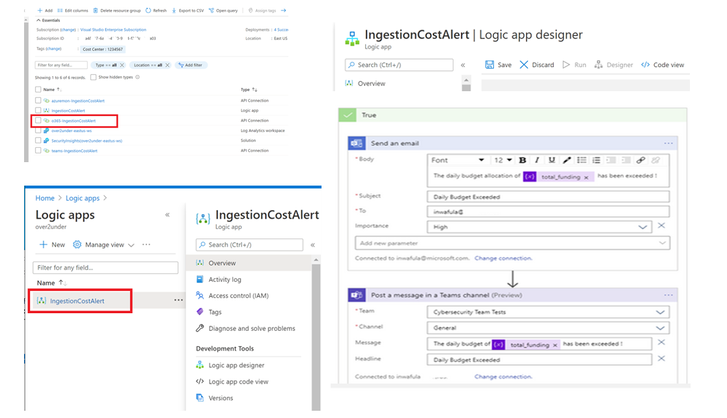Open Tags menu item

pyautogui.click(x=215, y=312)
